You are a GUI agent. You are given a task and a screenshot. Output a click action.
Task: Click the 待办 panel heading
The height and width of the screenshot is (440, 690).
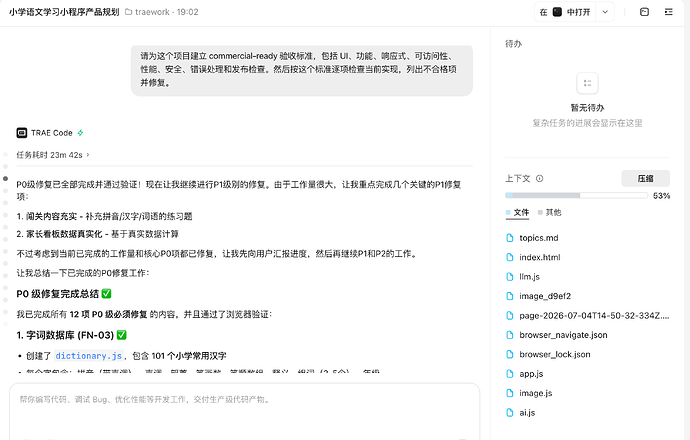point(514,44)
